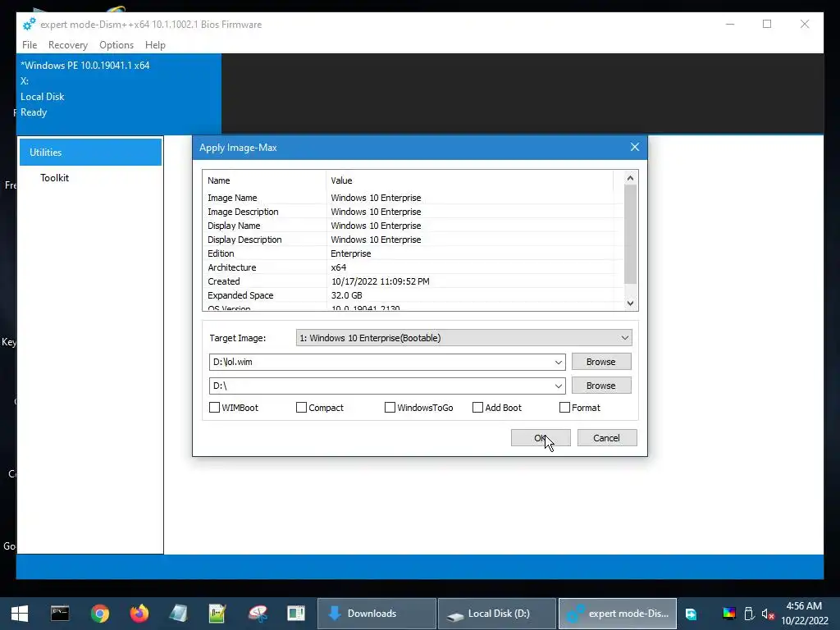Enable the Add Boot checkbox

(477, 408)
